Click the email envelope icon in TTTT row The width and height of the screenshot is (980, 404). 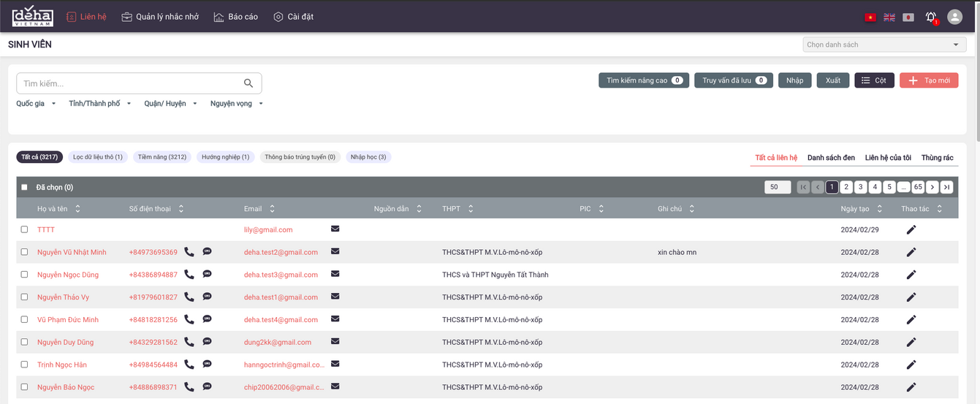click(335, 229)
